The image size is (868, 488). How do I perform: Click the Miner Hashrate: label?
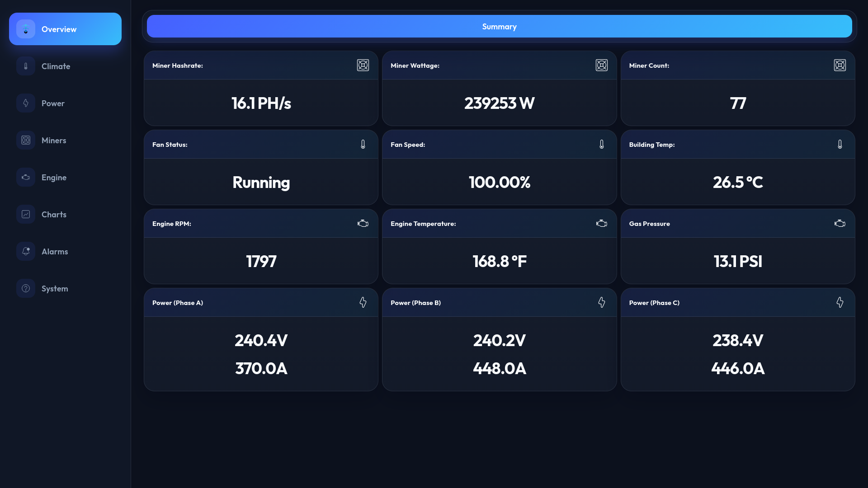tap(177, 66)
